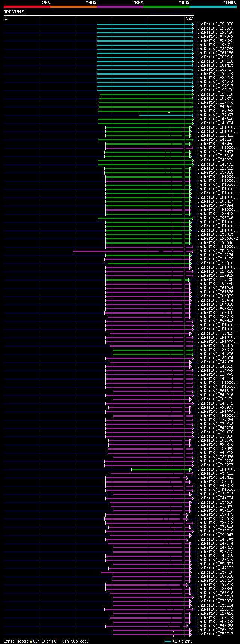
Task: Select hit label UniRef100_A9P0K3
Action: [215, 82]
